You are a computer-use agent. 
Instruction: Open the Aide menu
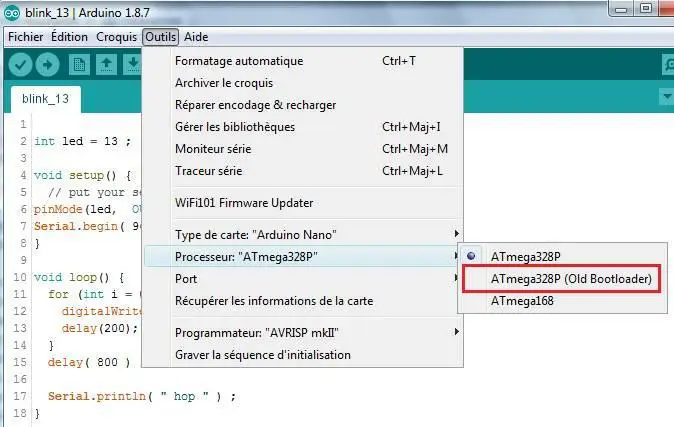pos(196,37)
